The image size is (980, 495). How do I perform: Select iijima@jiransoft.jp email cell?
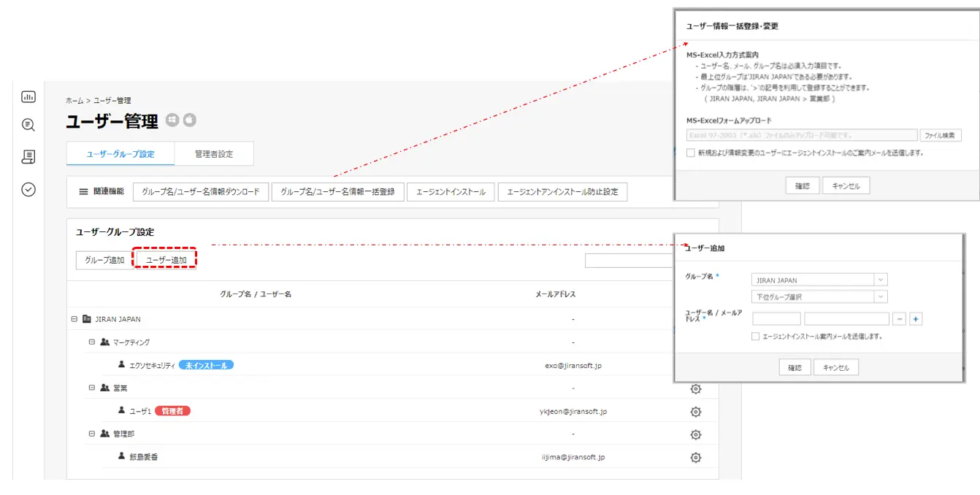click(573, 457)
